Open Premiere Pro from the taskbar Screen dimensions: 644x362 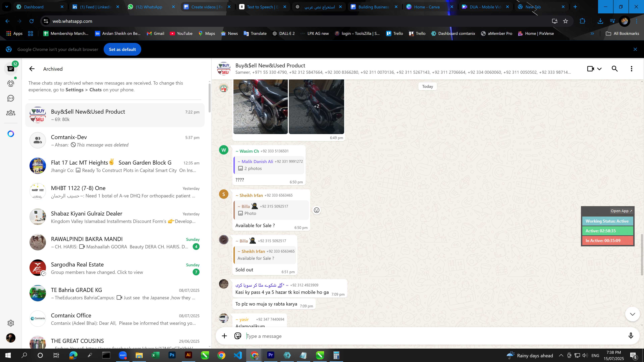click(x=271, y=355)
